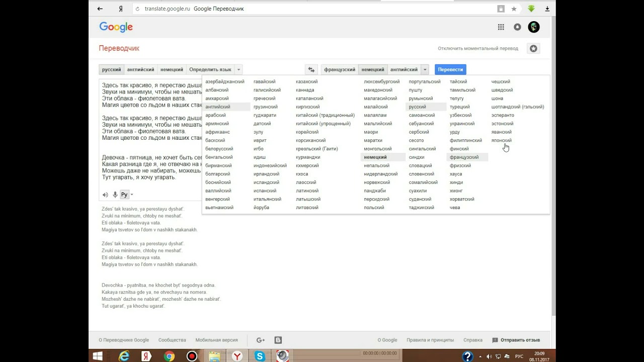Click the browser back arrow
This screenshot has width=644, height=362.
point(100,9)
